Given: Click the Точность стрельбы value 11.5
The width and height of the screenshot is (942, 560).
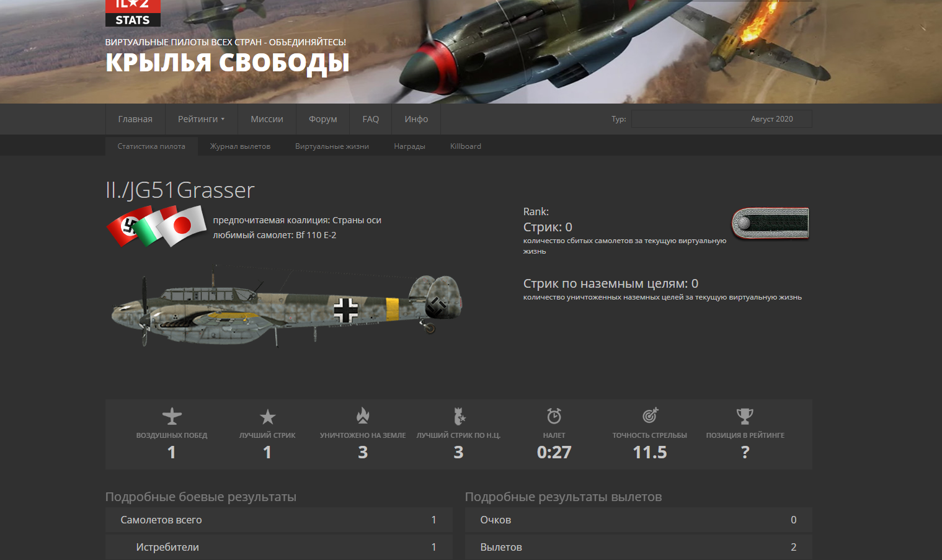Looking at the screenshot, I should (650, 453).
